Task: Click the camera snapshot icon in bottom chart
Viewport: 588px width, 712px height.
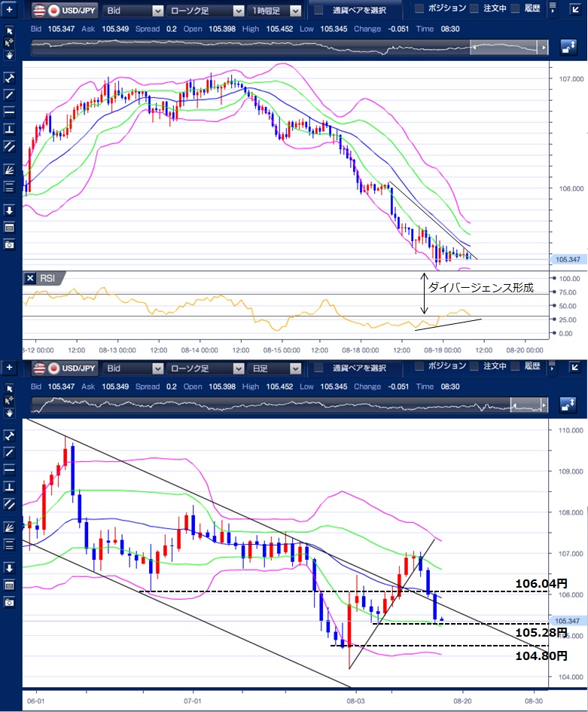Action: [x=9, y=603]
